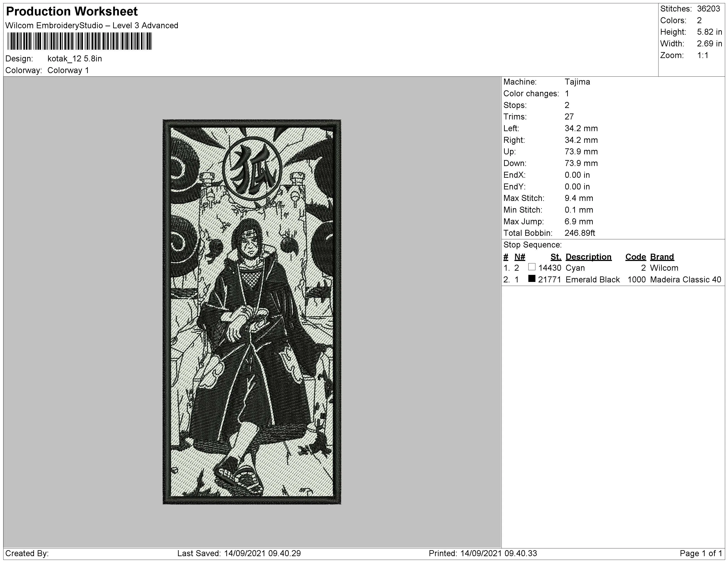Click the Cyan description in row 1
Screen dimensions: 728x563
point(575,268)
